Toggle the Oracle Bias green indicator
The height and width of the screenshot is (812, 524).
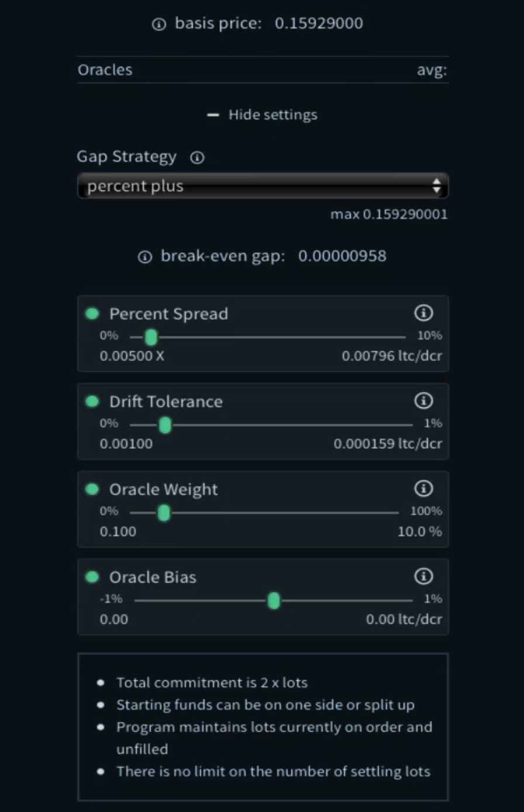coord(92,577)
